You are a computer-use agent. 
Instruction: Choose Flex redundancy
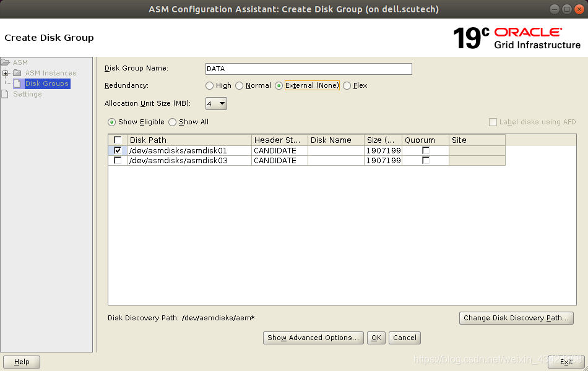347,86
